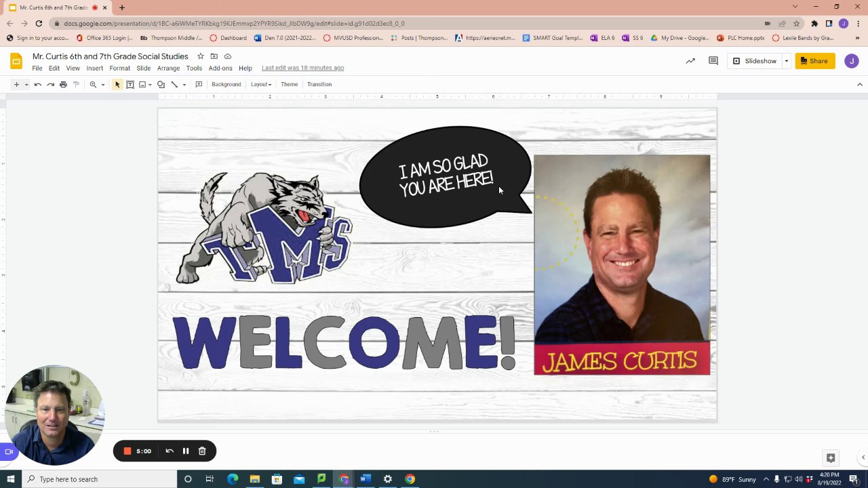Choose the Select cursor tool

coord(117,85)
